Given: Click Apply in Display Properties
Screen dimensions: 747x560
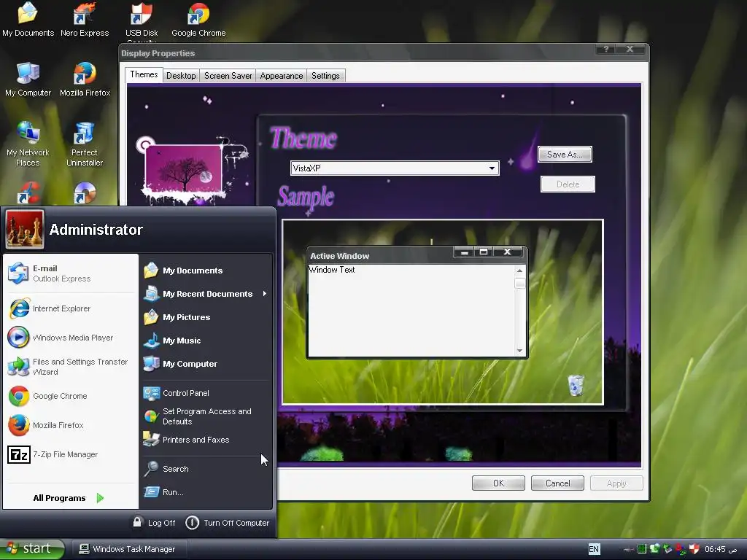Looking at the screenshot, I should (616, 483).
